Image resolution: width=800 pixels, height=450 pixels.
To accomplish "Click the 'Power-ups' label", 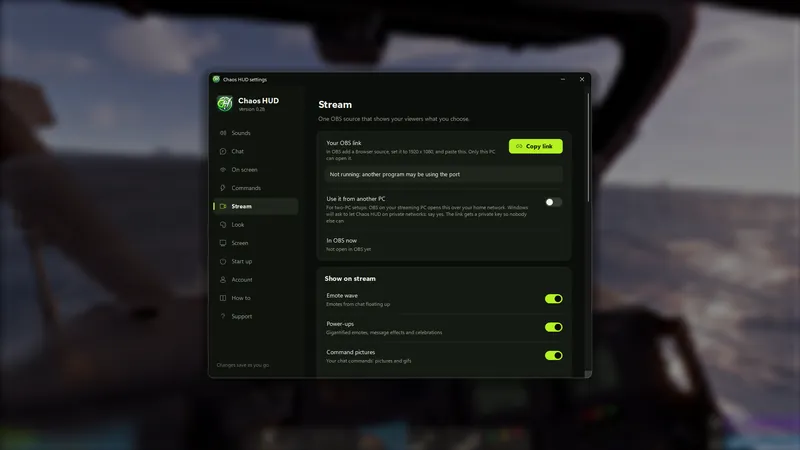I will 340,324.
